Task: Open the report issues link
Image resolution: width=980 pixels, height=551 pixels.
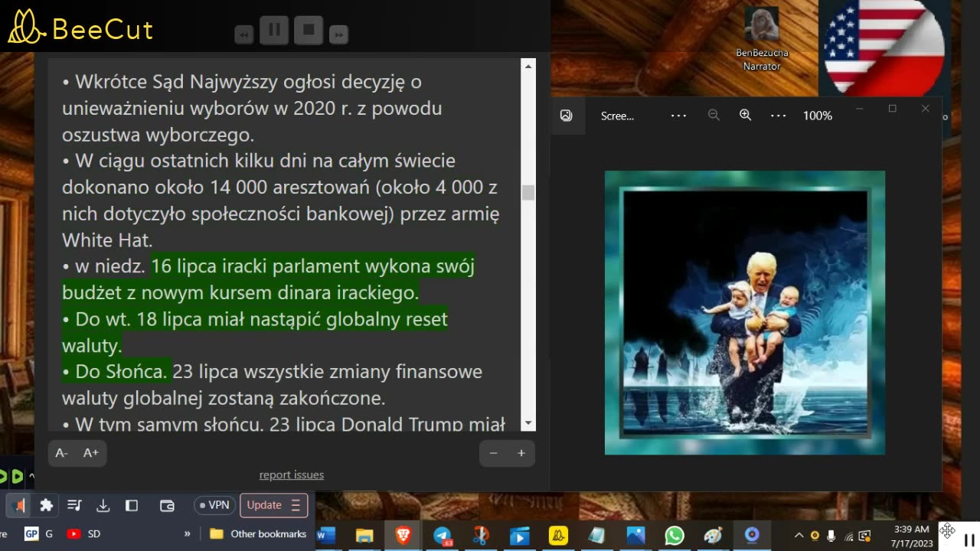Action: pos(292,474)
